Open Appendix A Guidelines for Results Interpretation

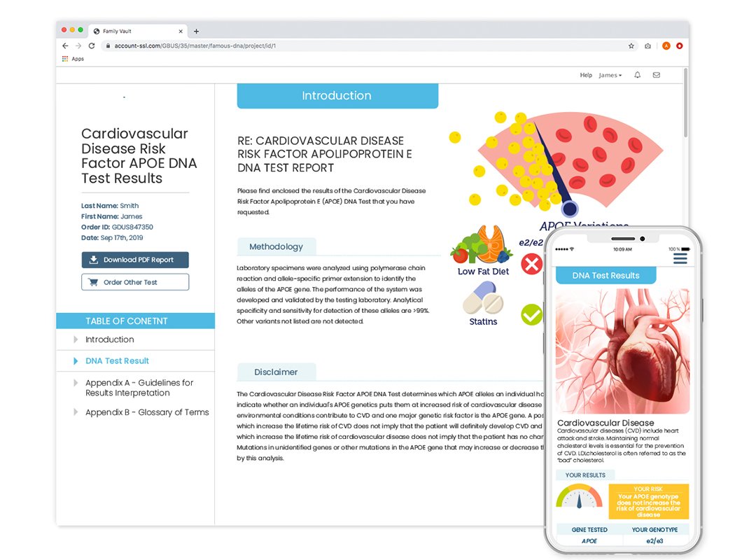[139, 388]
